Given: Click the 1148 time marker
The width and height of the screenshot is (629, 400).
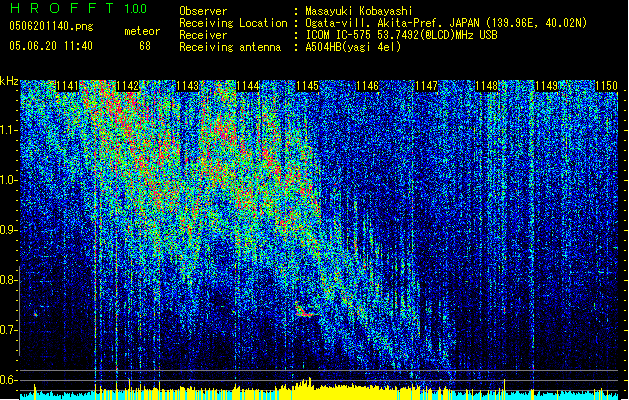Looking at the screenshot, I should pyautogui.click(x=486, y=86).
